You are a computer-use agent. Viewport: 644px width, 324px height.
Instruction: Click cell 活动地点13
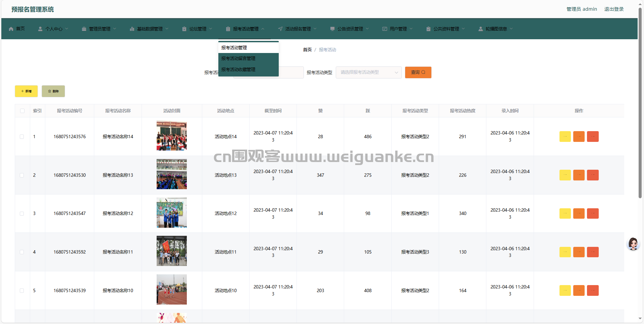click(x=226, y=175)
